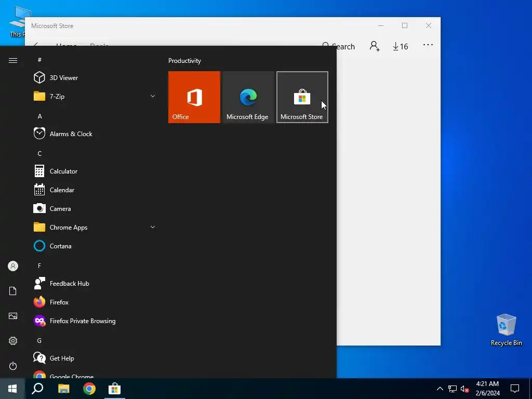This screenshot has height=399, width=532.
Task: Open the See more menu in Microsoft Store
Action: [428, 45]
